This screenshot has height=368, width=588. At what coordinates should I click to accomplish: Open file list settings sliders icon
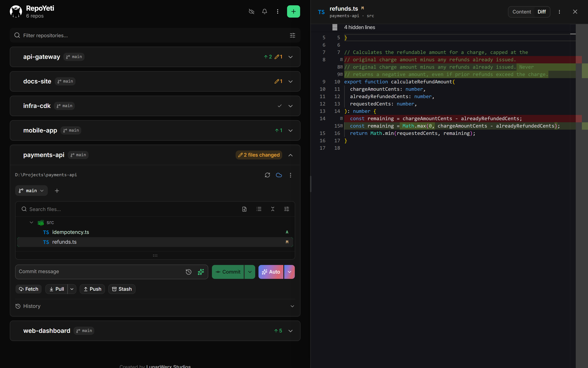pyautogui.click(x=287, y=209)
